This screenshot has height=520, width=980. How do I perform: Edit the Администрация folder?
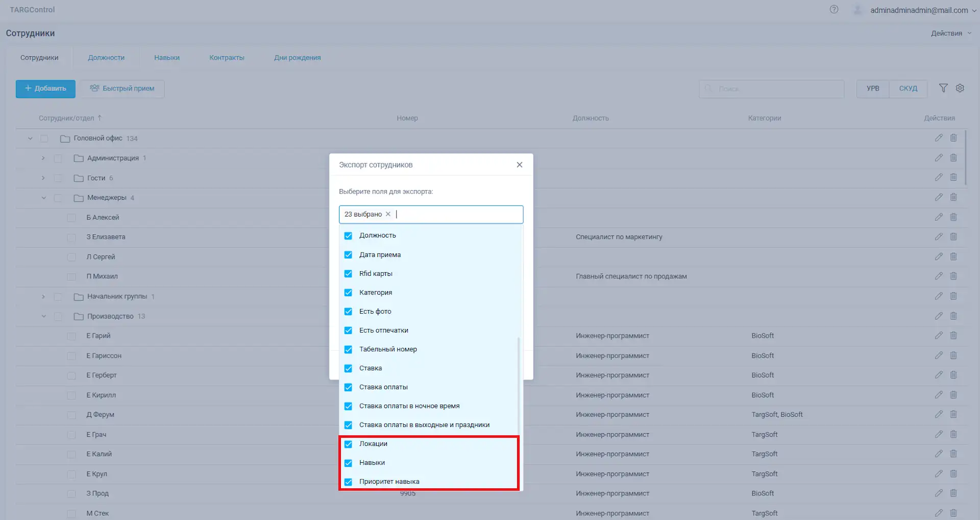tap(939, 158)
